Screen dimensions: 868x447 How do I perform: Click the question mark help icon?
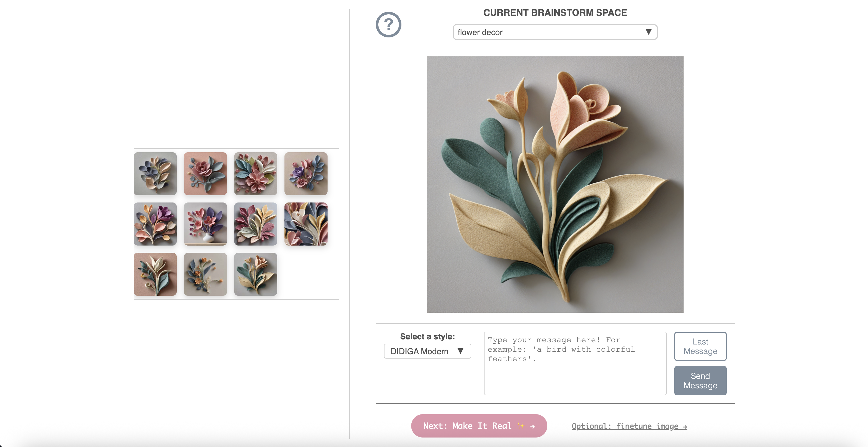tap(388, 25)
